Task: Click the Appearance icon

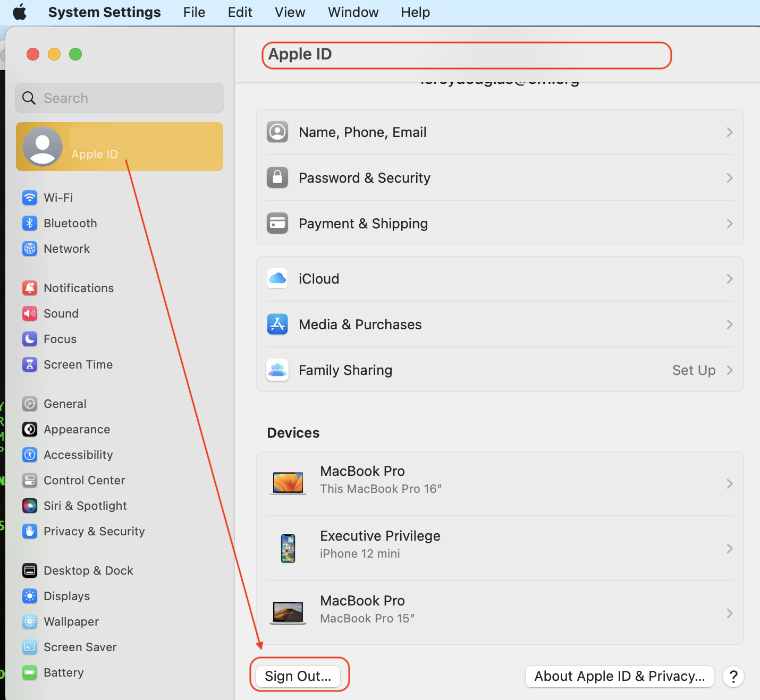Action: click(30, 429)
